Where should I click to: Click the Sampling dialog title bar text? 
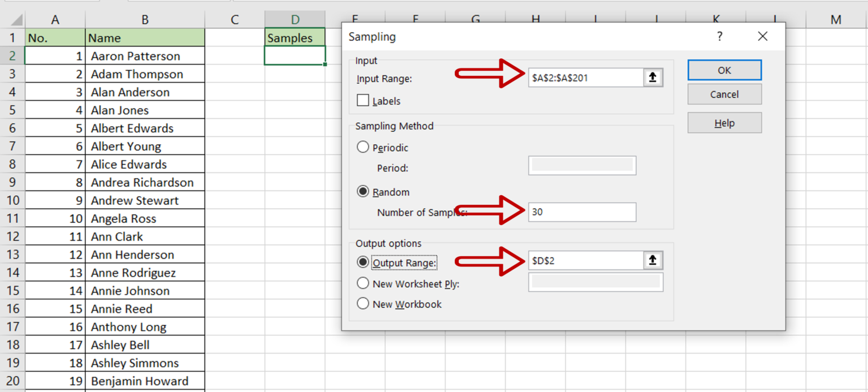pyautogui.click(x=372, y=37)
